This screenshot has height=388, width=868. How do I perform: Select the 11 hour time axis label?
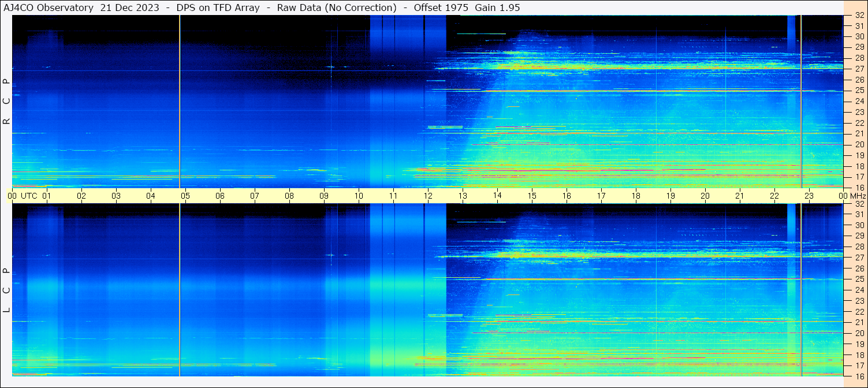pos(393,196)
